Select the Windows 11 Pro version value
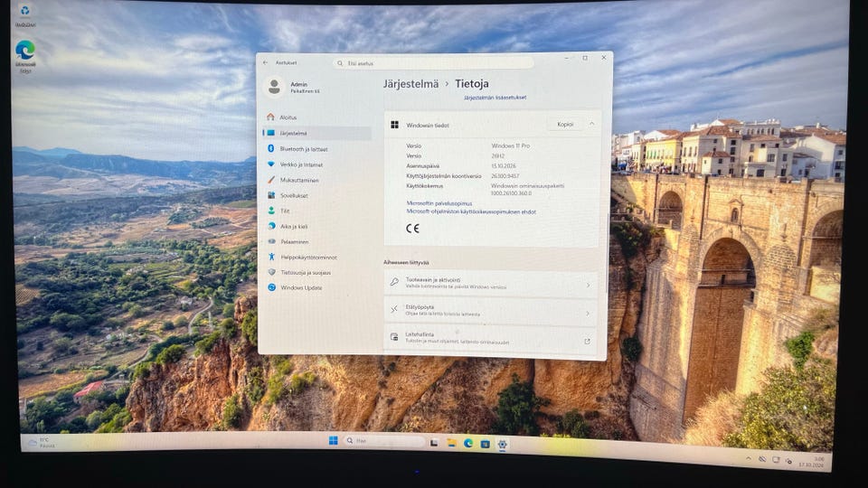The image size is (868, 488). [x=510, y=146]
